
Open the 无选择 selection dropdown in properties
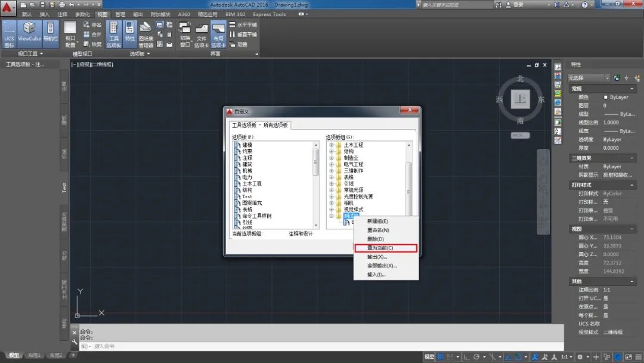(x=607, y=78)
